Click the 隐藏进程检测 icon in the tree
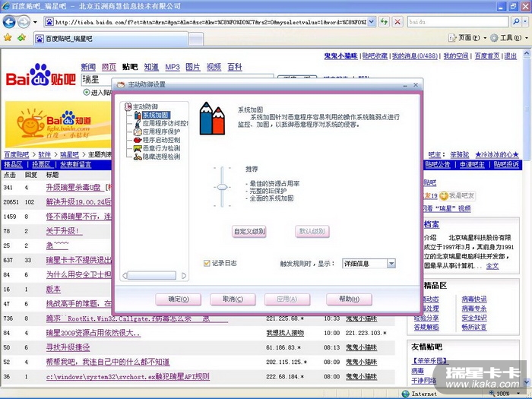The width and height of the screenshot is (532, 399). 137,157
